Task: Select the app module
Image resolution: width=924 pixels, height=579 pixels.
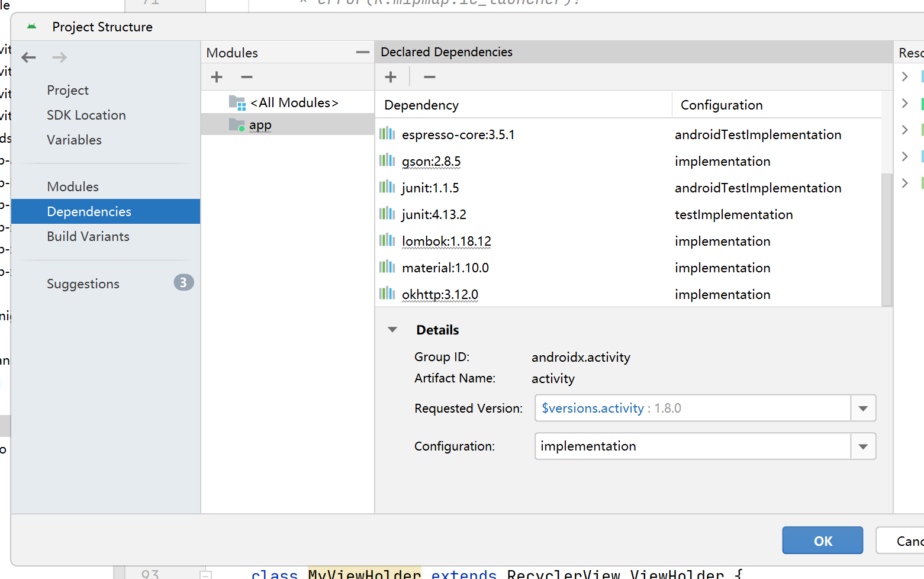Action: [288, 124]
